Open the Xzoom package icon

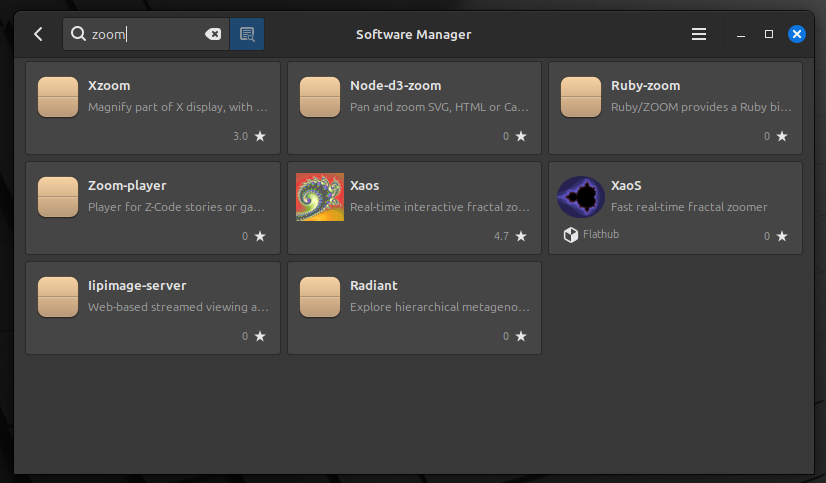click(58, 97)
